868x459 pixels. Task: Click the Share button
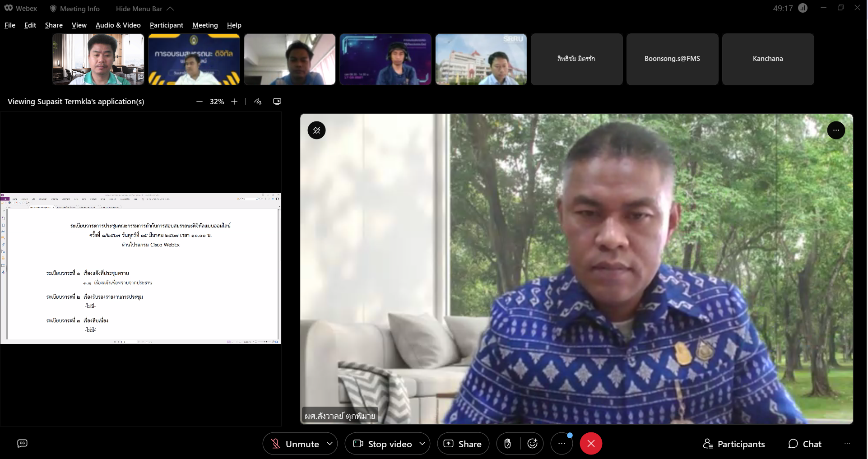click(463, 444)
